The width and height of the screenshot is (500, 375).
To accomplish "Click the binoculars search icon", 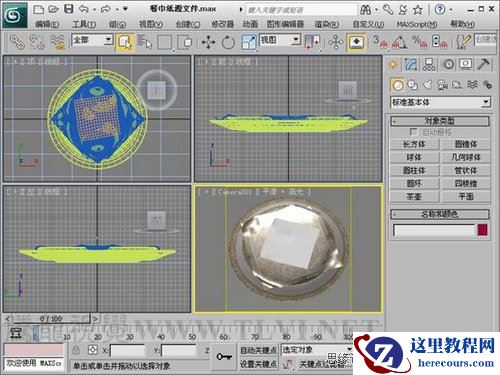I will 366,10.
